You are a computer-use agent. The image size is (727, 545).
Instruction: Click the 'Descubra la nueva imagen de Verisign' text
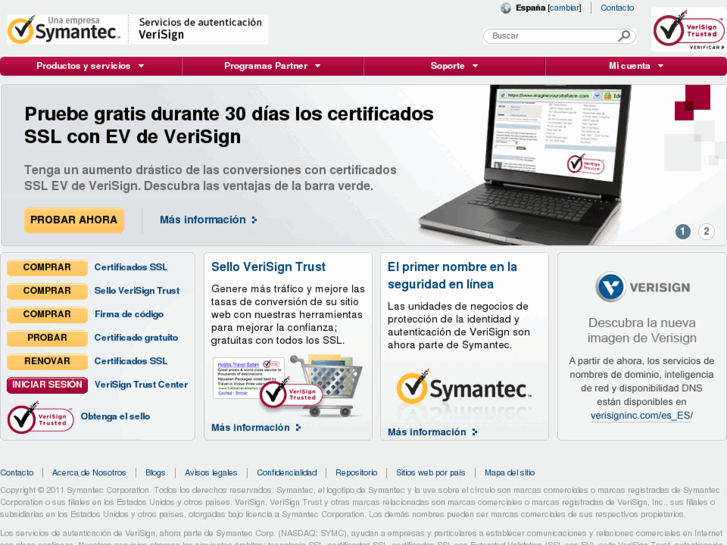[x=642, y=330]
